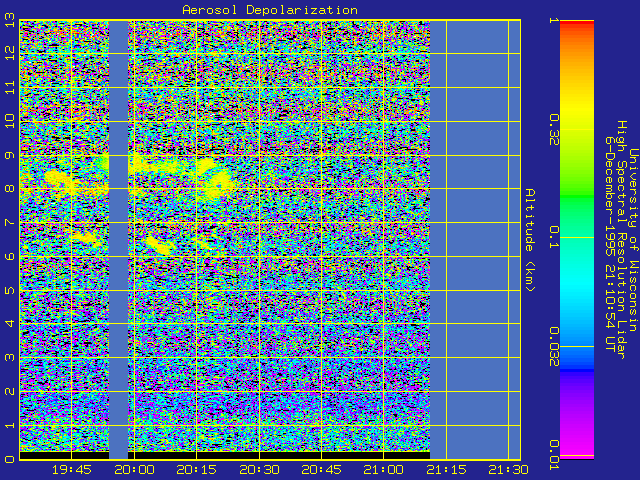Click altitude label 3 on left axis

(9, 358)
